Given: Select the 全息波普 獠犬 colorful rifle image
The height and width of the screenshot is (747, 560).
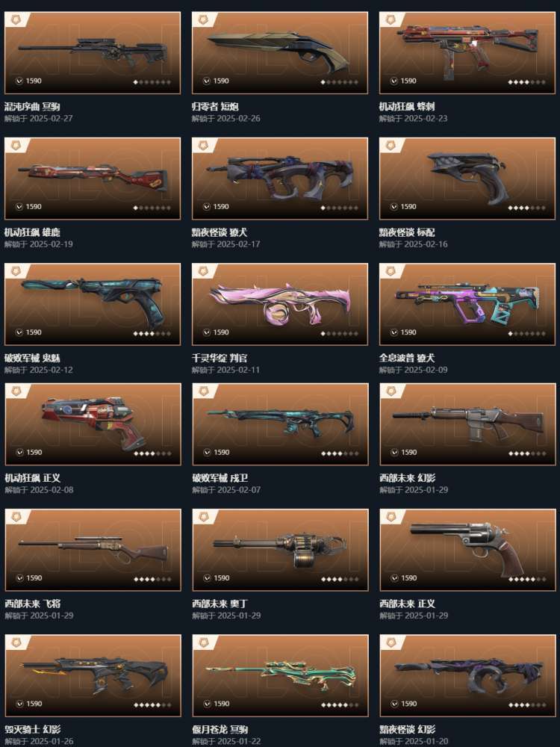Looking at the screenshot, I should pyautogui.click(x=467, y=305).
